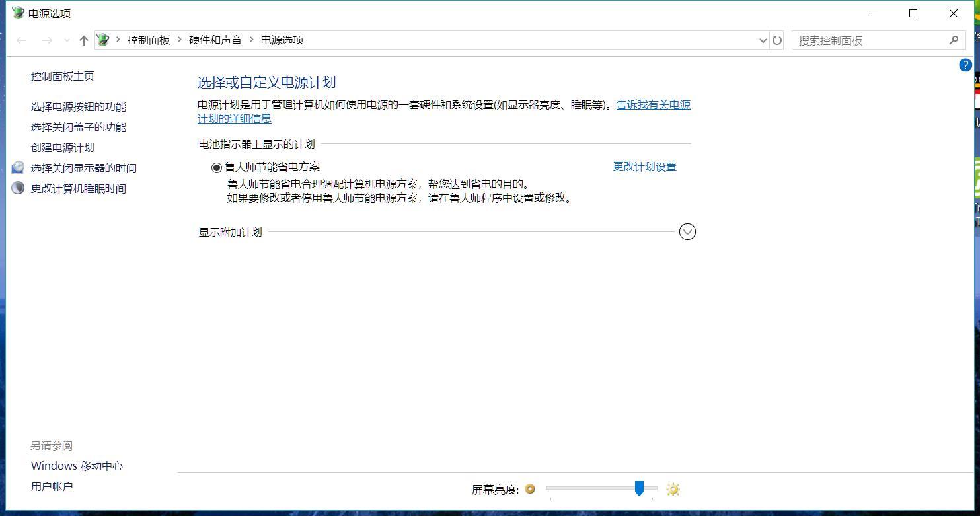The image size is (980, 516).
Task: Expand the chevron after 控制面板 breadcrumb
Action: pos(180,40)
